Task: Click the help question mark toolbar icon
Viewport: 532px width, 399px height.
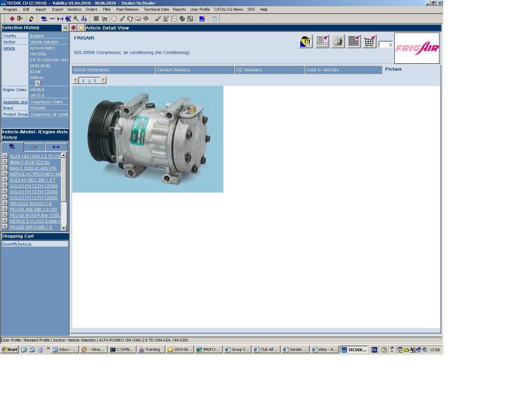Action: click(x=214, y=19)
